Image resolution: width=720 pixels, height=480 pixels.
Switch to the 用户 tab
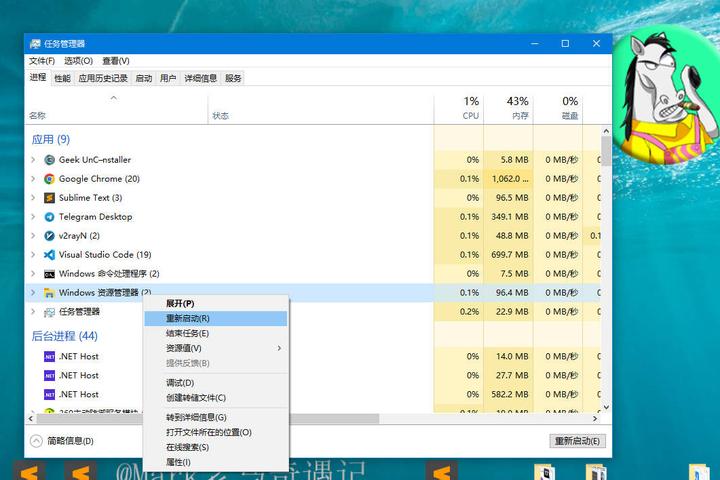168,79
